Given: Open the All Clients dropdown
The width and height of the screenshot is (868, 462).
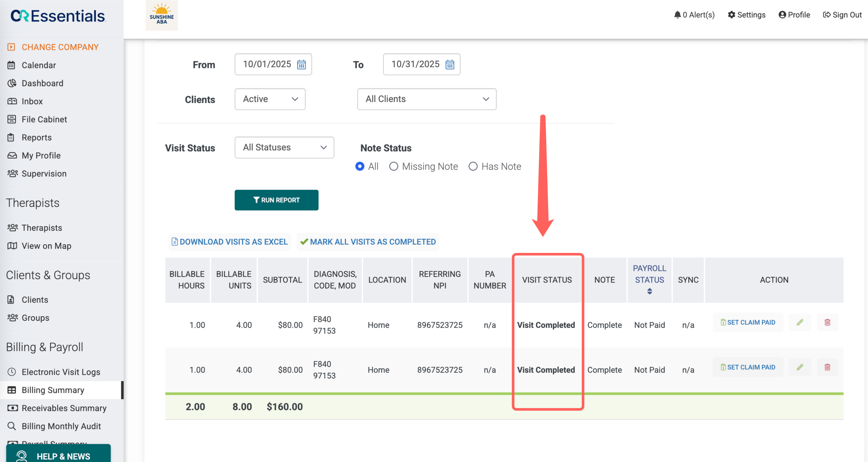Looking at the screenshot, I should point(426,99).
